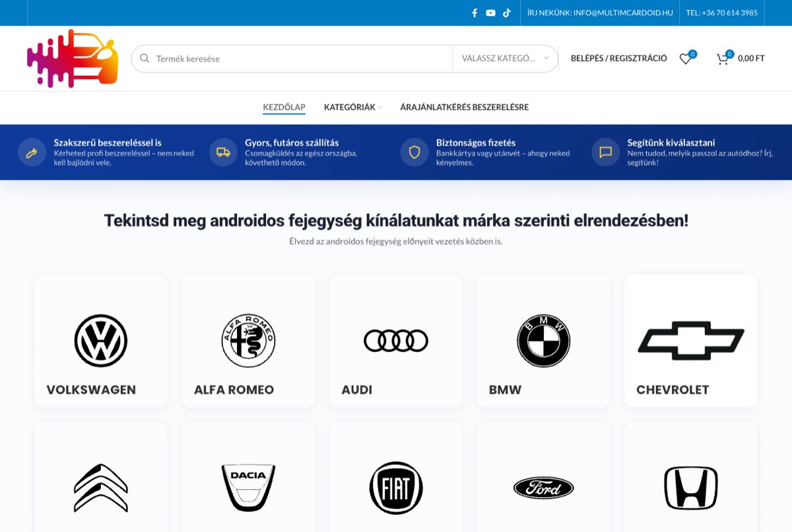
Task: Open Árajánlatkérés beszerelésre menu item
Action: pyautogui.click(x=464, y=107)
